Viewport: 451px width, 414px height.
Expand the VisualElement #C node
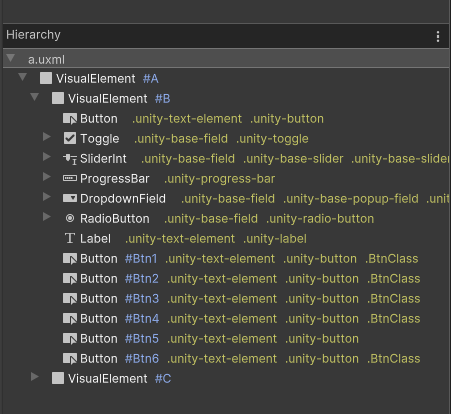[x=35, y=377]
